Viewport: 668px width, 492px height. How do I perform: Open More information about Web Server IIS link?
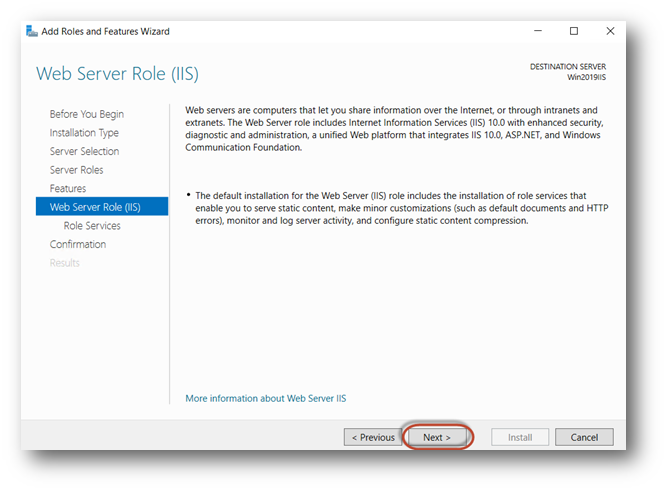pyautogui.click(x=265, y=398)
